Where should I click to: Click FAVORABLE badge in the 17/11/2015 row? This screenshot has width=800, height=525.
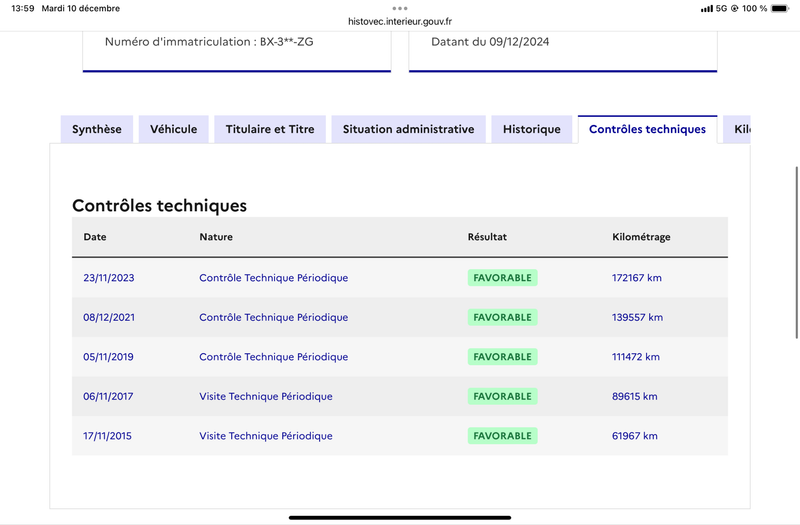[503, 436]
